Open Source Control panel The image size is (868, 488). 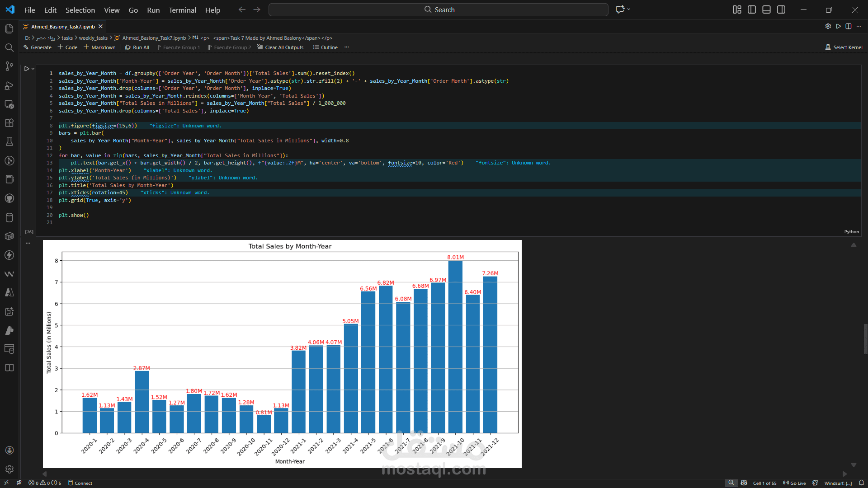pos(9,66)
